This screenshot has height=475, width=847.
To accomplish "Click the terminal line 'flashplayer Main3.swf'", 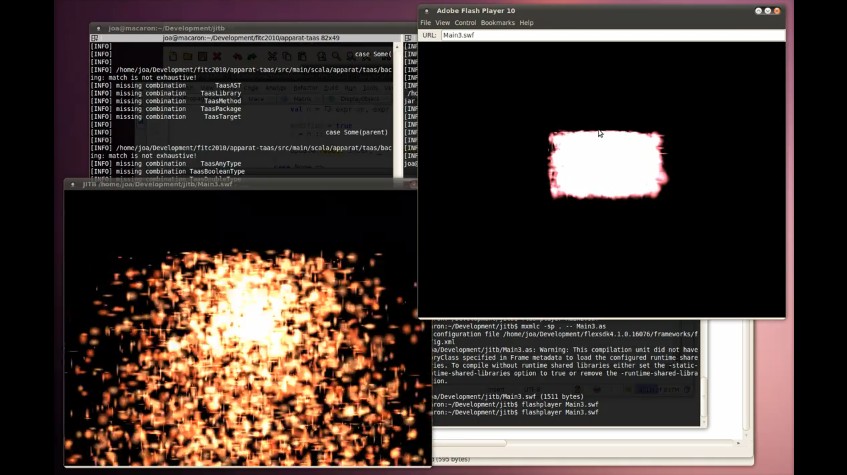I will pos(560,412).
